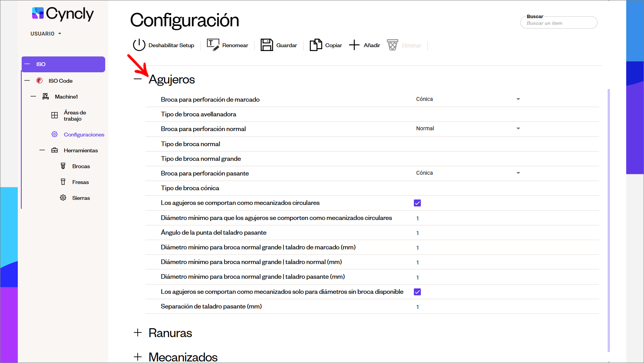Open 'Broca para perforación pasante' dropdown

click(x=468, y=173)
